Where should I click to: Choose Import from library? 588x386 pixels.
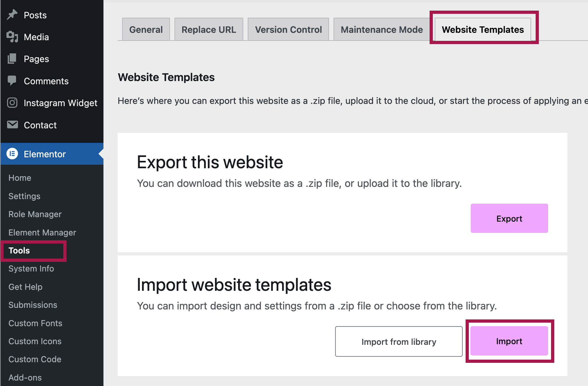pyautogui.click(x=398, y=342)
